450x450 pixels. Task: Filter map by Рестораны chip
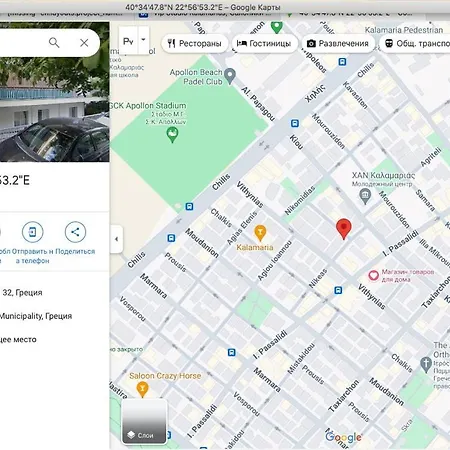195,43
